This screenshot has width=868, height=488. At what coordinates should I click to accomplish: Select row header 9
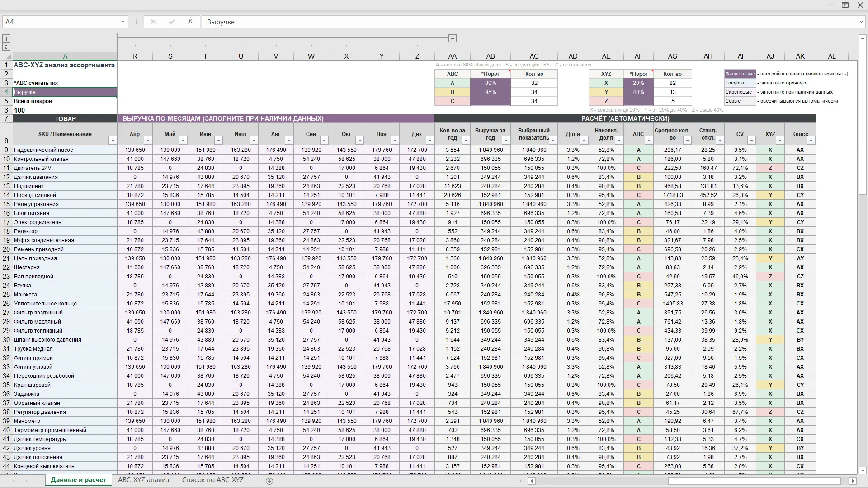pyautogui.click(x=6, y=150)
